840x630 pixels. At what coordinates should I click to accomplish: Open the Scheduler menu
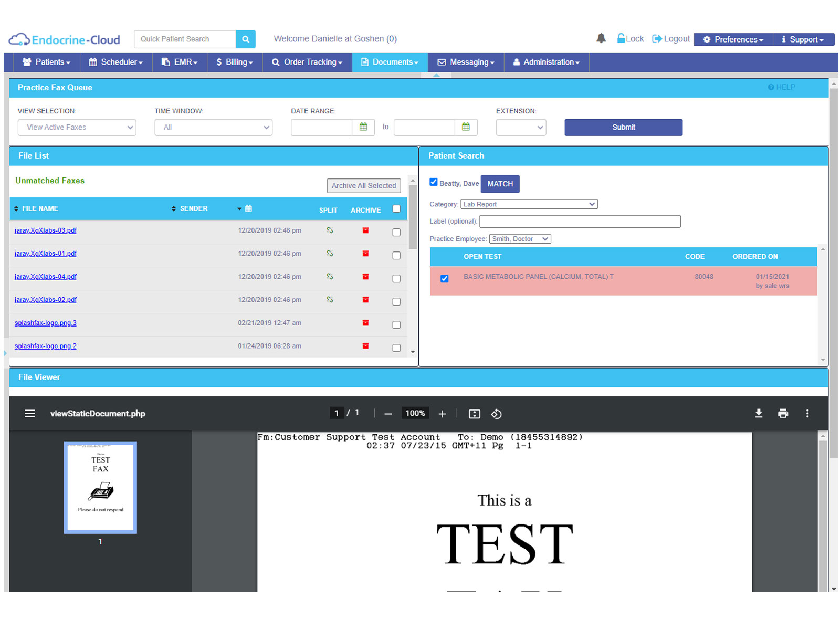point(116,62)
